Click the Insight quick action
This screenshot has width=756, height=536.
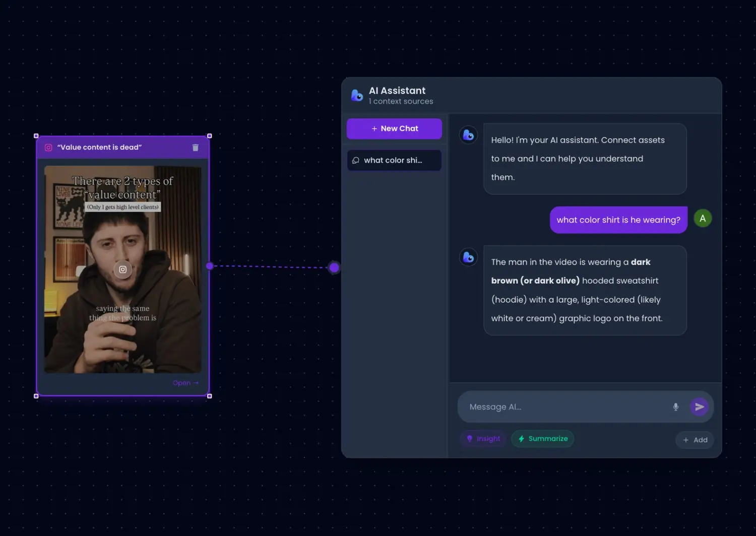pos(483,439)
